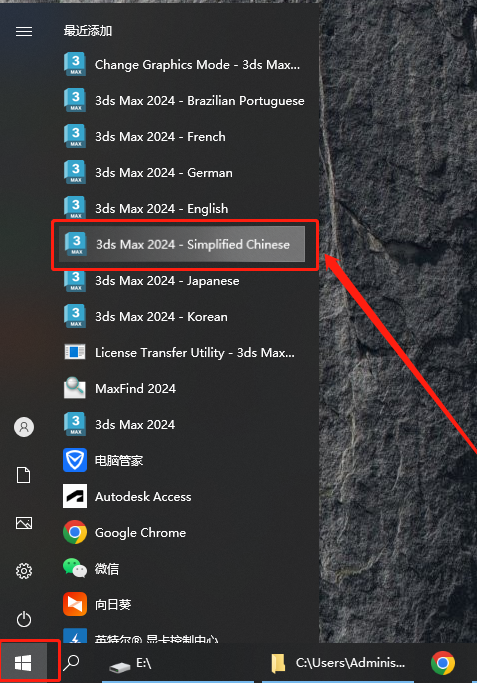477x685 pixels.
Task: Expand the Start menu hamburger navigation
Action: (x=24, y=31)
